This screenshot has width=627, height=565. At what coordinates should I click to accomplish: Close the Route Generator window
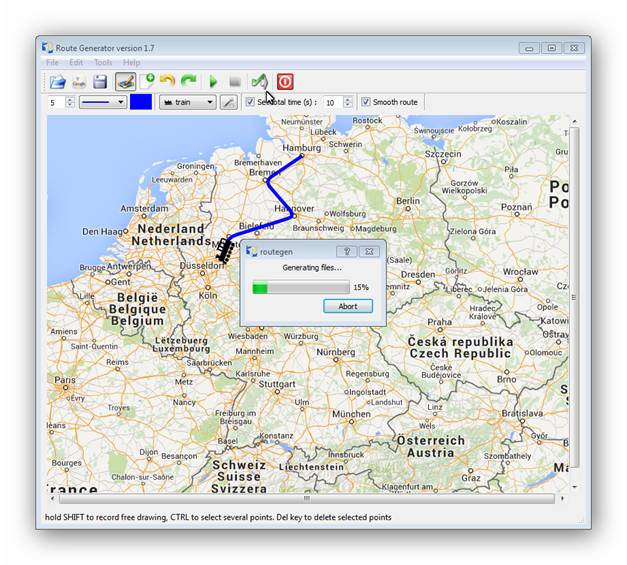point(574,48)
